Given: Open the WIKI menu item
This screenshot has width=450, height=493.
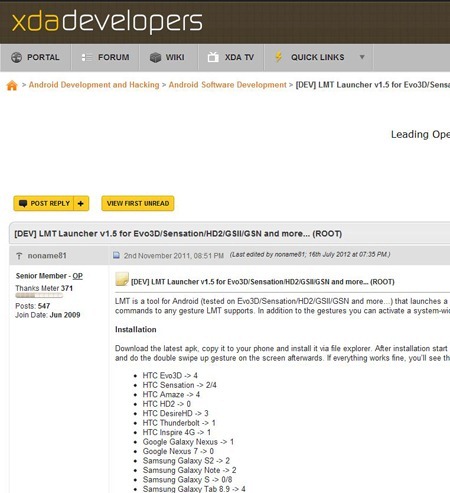Looking at the screenshot, I should [169, 57].
